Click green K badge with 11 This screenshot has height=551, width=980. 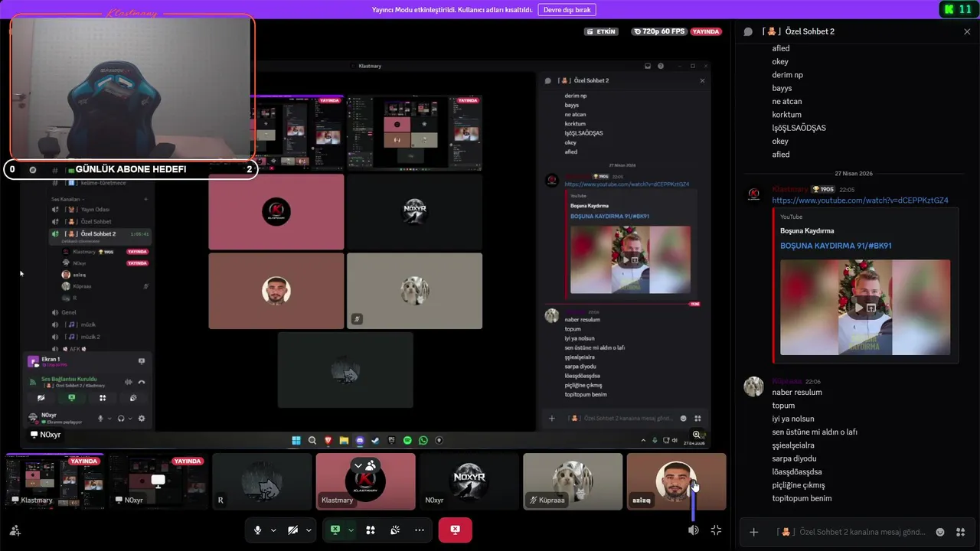958,9
